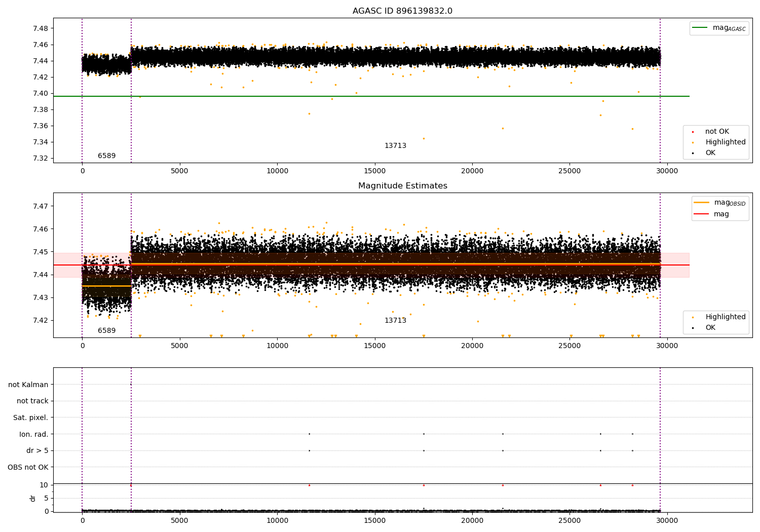Click the "10" tick on the dr axis
This screenshot has width=760, height=532.
point(44,485)
